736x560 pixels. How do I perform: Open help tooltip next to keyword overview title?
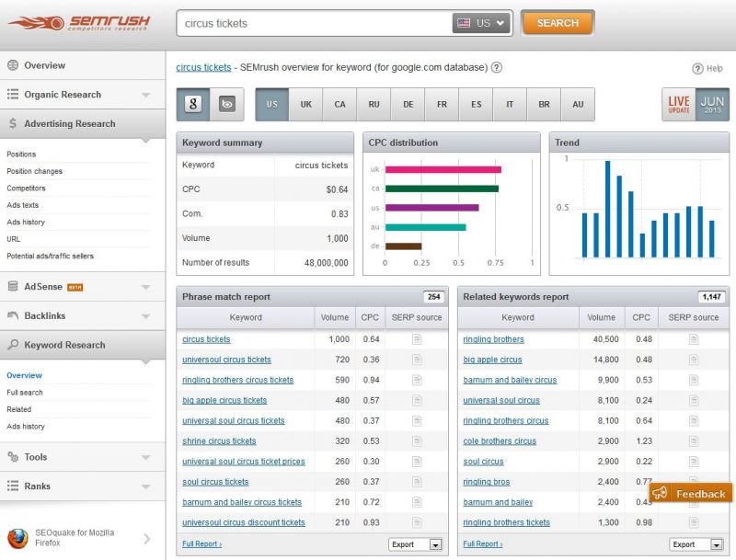point(497,67)
